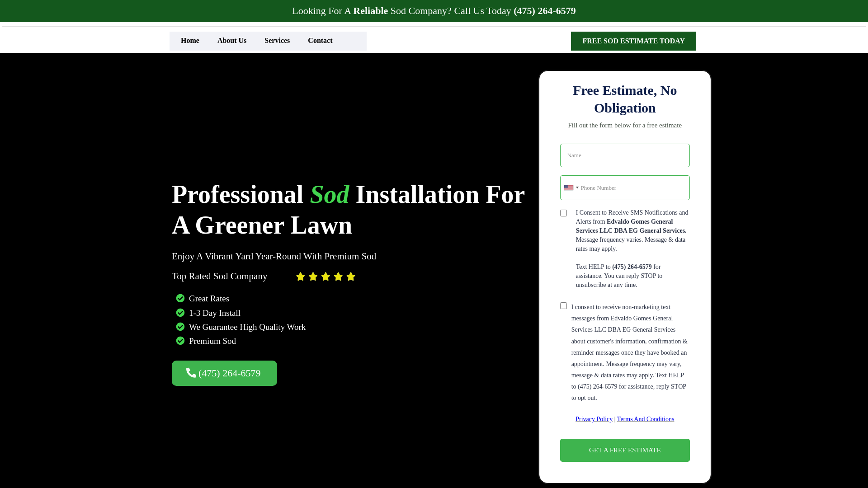Open the Terms And Conditions link
Viewport: 868px width, 488px height.
[x=645, y=419]
